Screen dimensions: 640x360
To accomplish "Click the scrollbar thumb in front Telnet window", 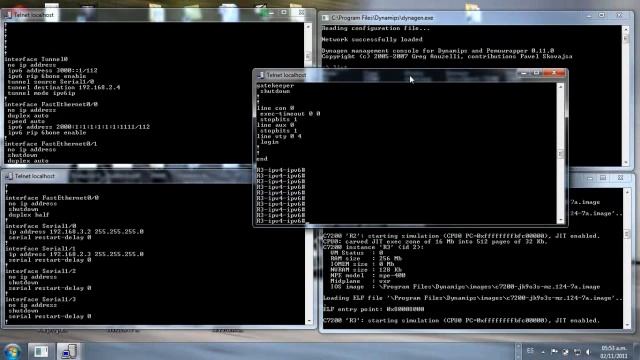I will (560, 154).
